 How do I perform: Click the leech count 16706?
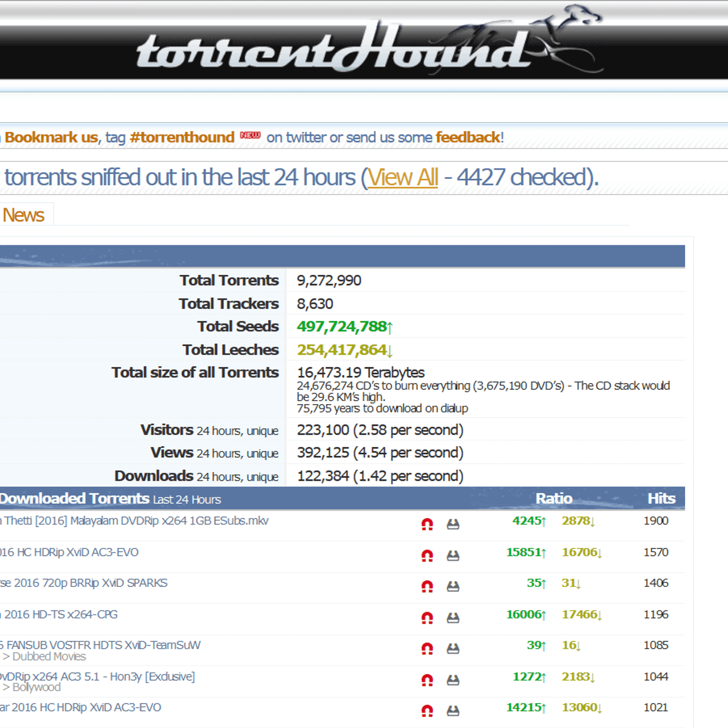coord(581,552)
